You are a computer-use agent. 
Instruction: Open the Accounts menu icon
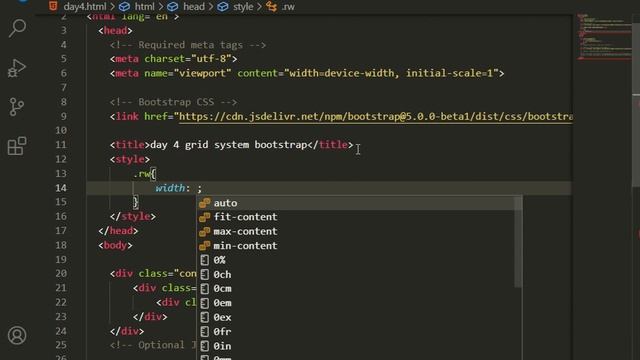17,336
